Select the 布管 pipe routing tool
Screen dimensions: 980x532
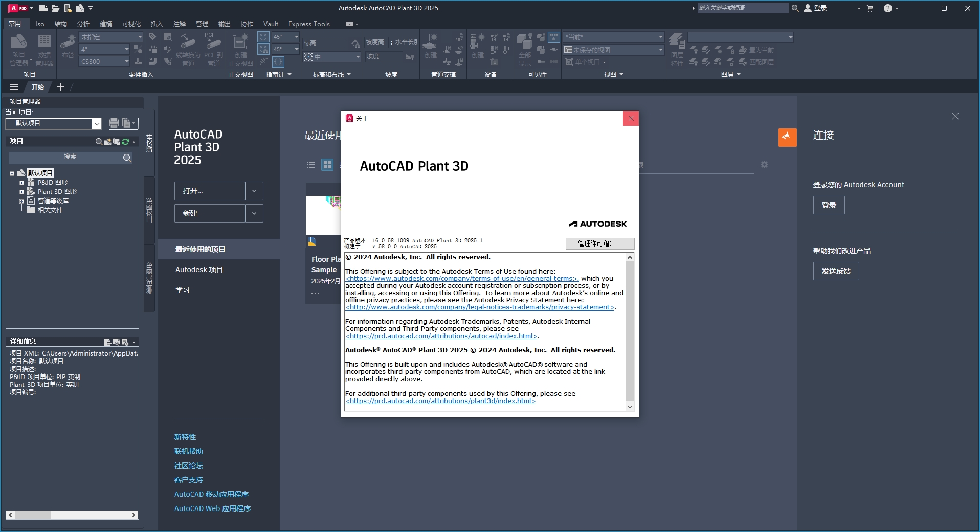68,46
